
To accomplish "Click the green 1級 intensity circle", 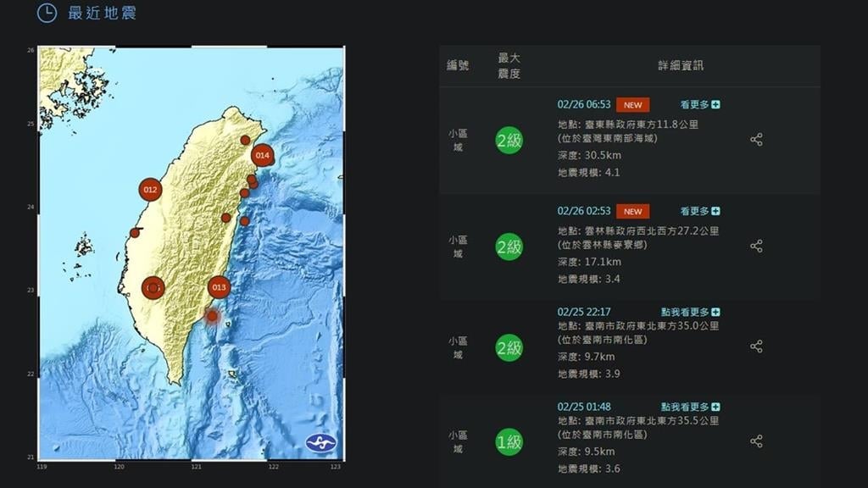I will pyautogui.click(x=509, y=441).
